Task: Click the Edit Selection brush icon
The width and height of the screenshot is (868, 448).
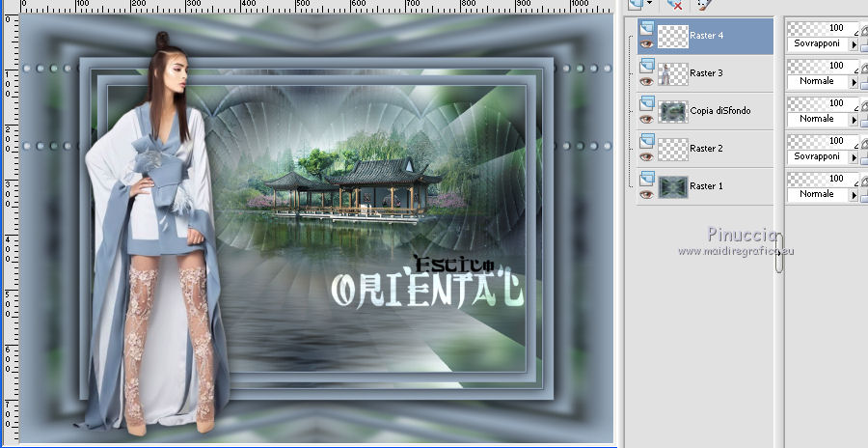Action: click(704, 5)
